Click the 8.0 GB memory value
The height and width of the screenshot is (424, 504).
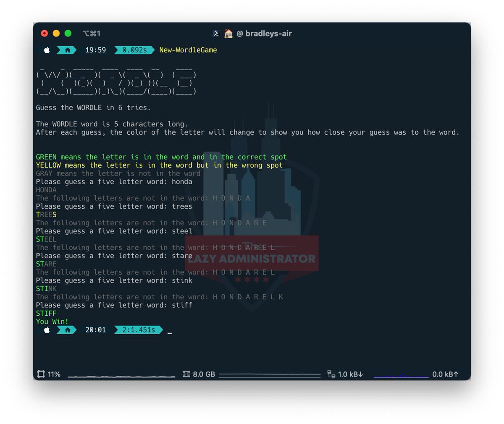pyautogui.click(x=204, y=374)
